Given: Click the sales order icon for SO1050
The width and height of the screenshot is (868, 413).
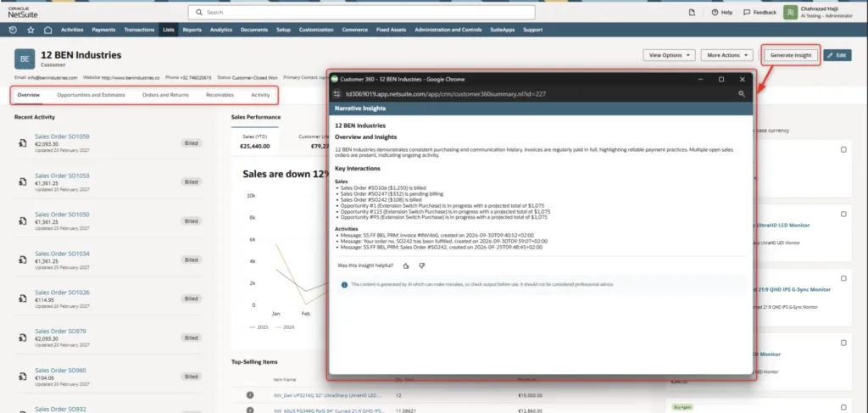Looking at the screenshot, I should [22, 220].
